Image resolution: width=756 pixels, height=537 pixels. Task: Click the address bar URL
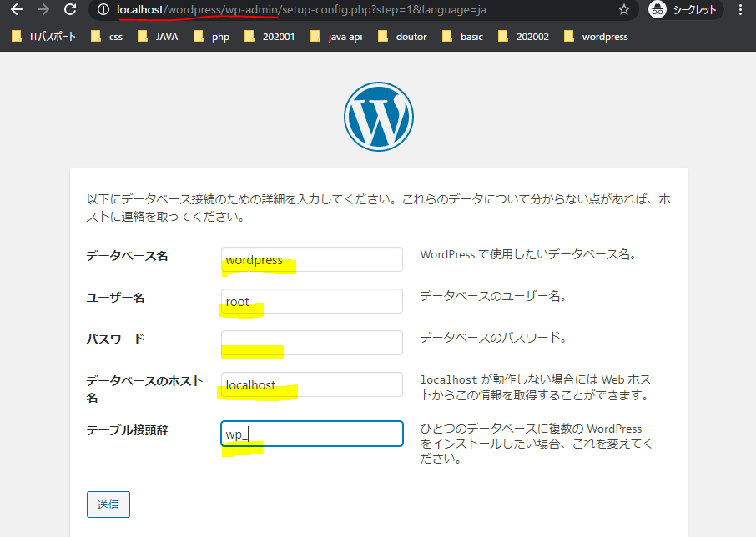[x=301, y=10]
